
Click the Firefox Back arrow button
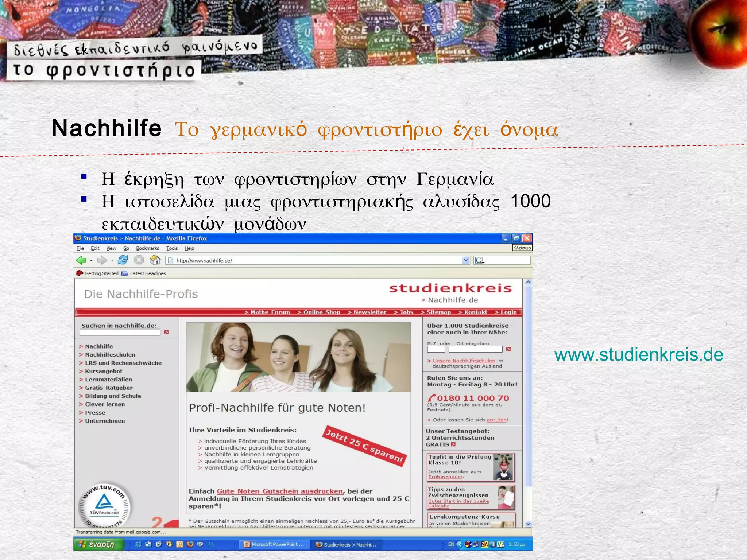coord(81,260)
